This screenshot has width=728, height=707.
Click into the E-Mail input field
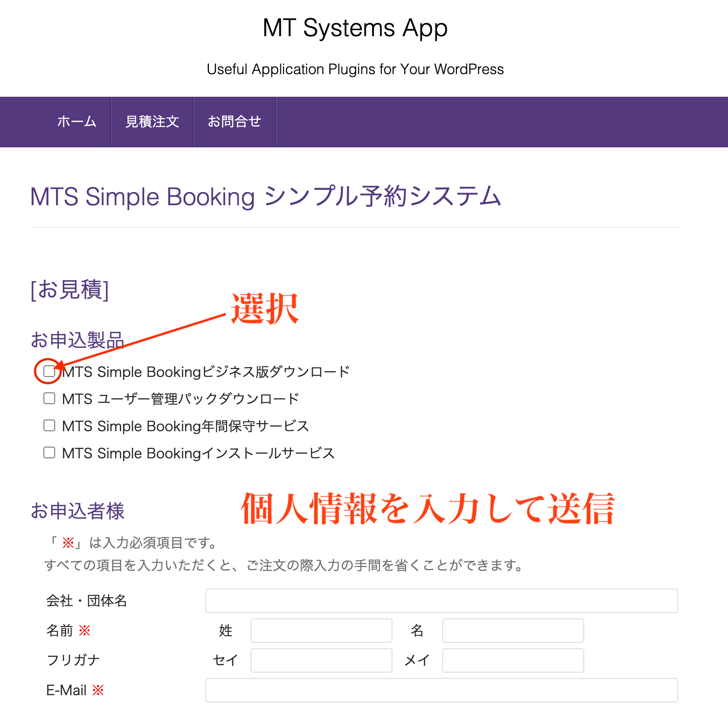(441, 690)
